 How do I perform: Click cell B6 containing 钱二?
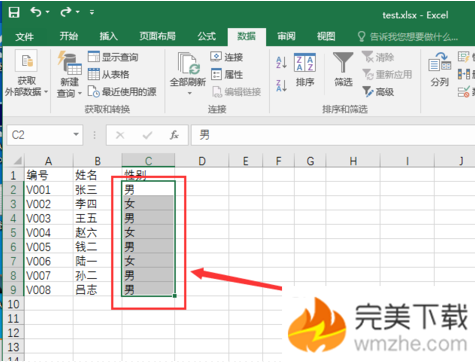pos(97,247)
